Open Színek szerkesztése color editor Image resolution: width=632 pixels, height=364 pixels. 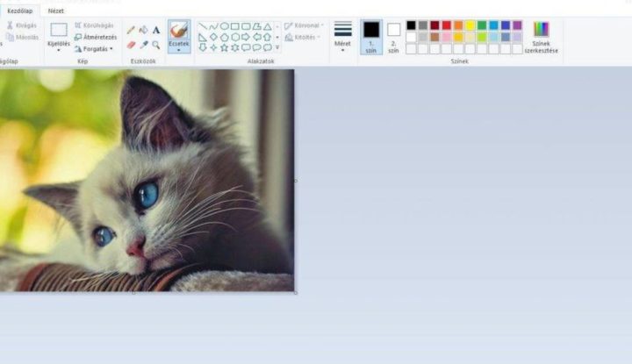[541, 37]
